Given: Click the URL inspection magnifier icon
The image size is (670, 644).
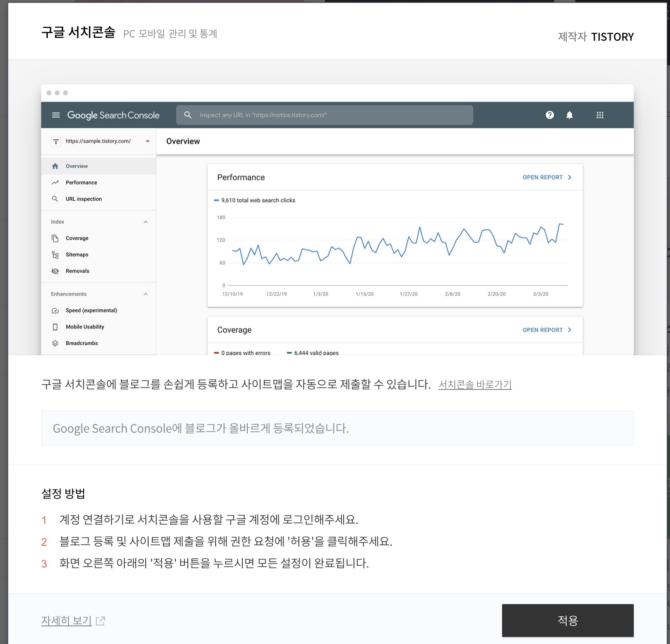Looking at the screenshot, I should (55, 199).
